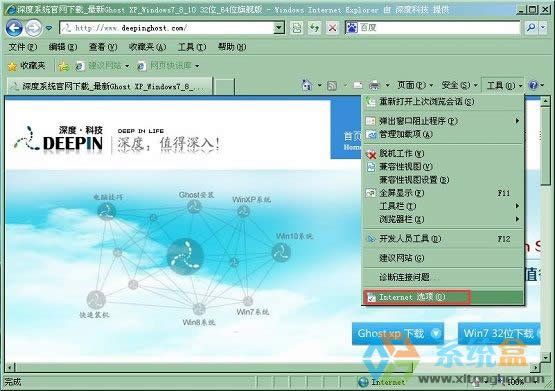Viewport: 555px width, 391px height.
Task: Select 诊断连接问题 menu entry
Action: (444, 277)
